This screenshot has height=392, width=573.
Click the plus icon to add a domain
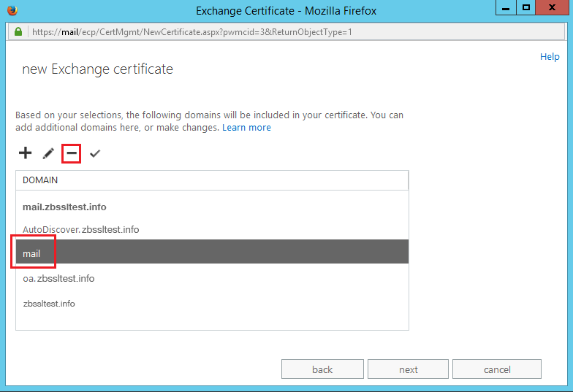(25, 153)
